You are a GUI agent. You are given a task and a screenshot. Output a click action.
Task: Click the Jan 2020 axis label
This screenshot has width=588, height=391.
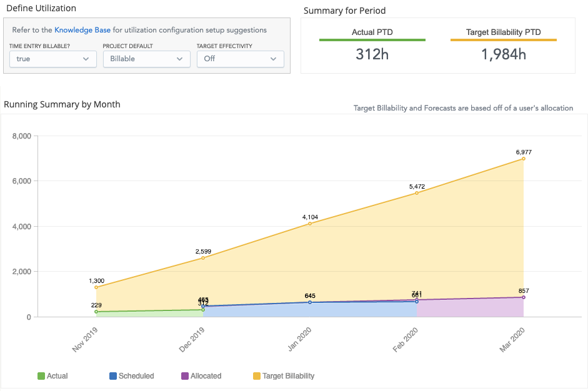point(300,339)
